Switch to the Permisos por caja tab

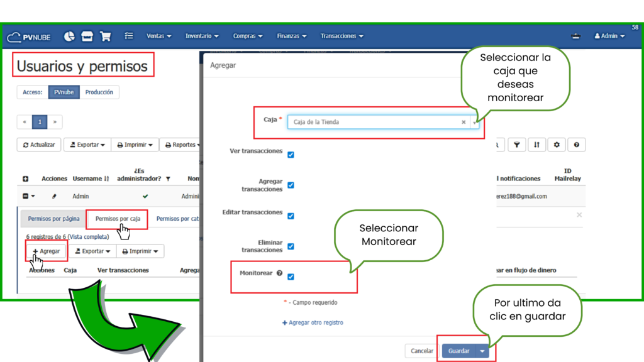(x=118, y=219)
